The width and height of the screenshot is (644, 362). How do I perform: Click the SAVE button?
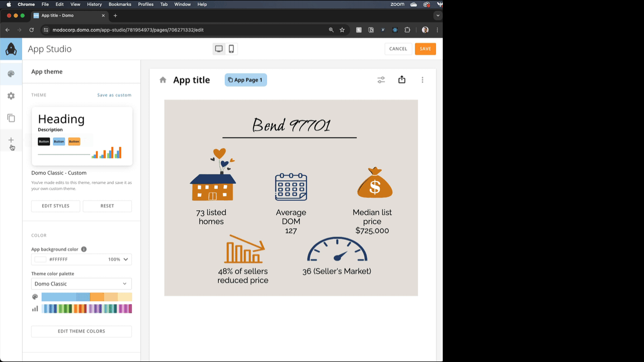425,49
